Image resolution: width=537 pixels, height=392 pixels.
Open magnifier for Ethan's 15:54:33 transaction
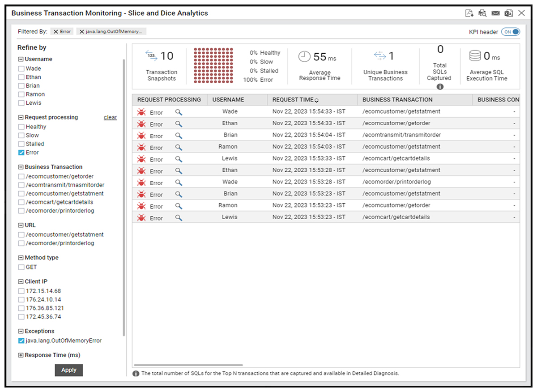179,124
